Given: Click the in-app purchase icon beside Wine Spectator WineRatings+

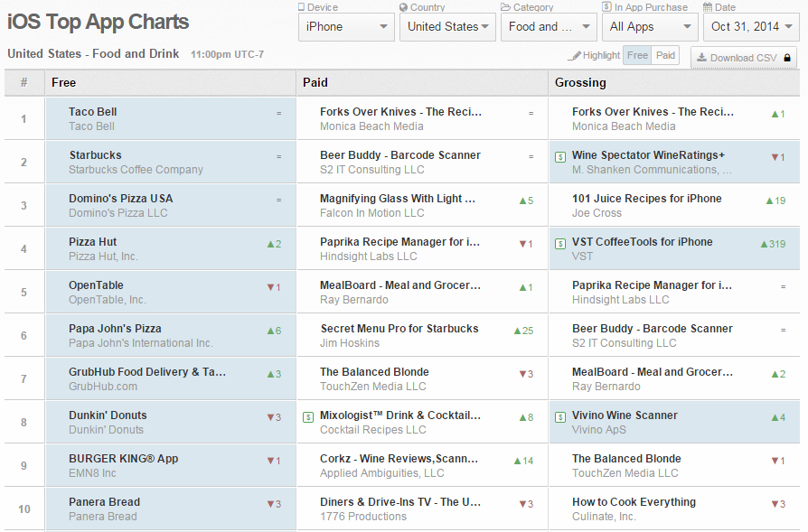Looking at the screenshot, I should point(560,156).
